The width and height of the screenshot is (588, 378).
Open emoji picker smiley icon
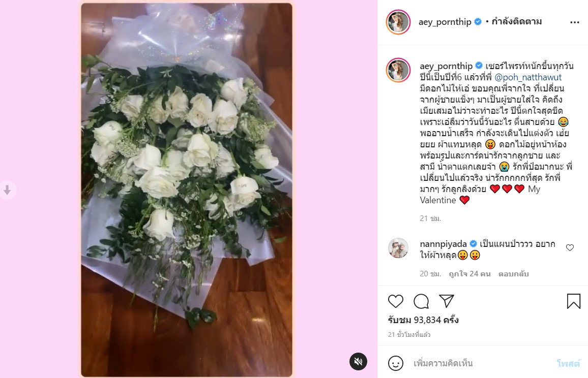(x=395, y=363)
